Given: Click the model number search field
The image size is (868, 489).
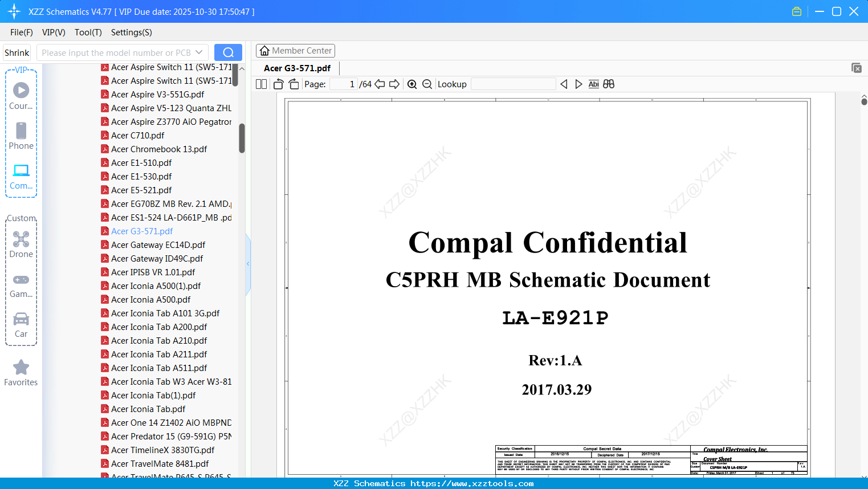Looking at the screenshot, I should [116, 52].
